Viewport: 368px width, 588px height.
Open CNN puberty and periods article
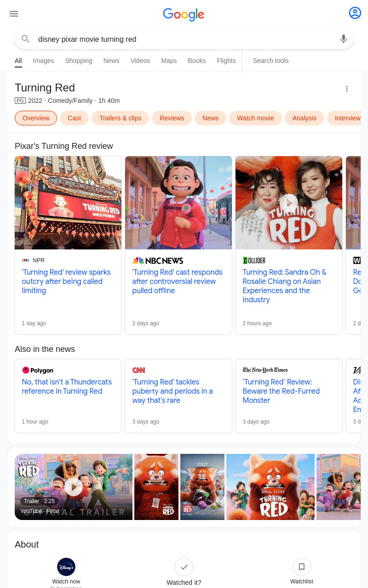[x=172, y=391]
